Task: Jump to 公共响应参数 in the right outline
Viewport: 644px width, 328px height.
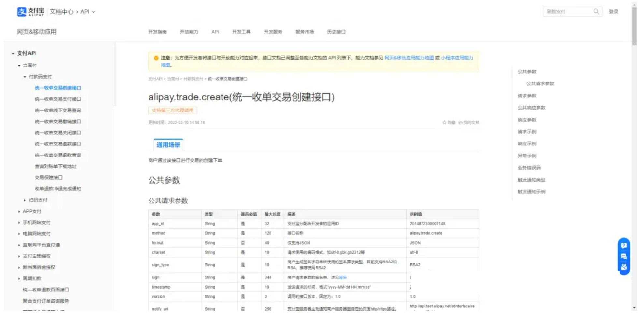Action: [531, 108]
